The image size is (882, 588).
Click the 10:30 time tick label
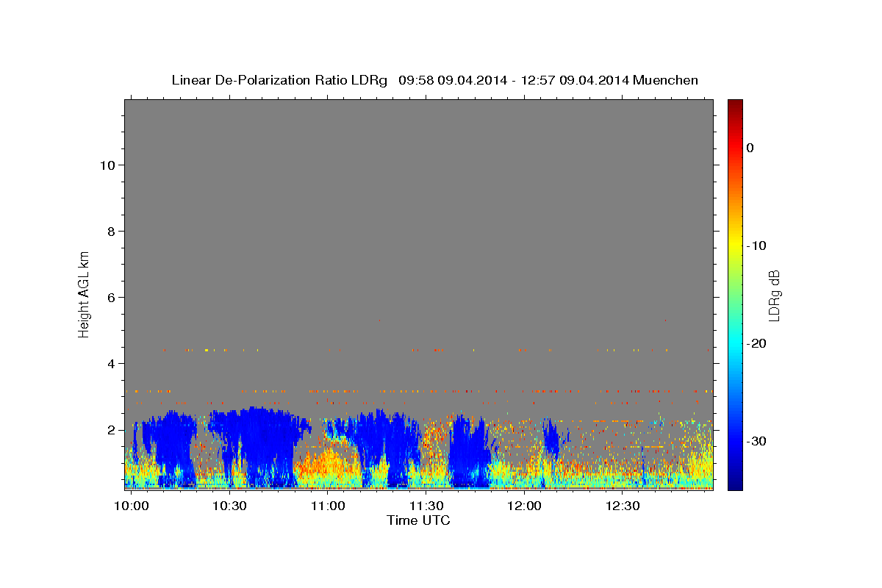(229, 506)
